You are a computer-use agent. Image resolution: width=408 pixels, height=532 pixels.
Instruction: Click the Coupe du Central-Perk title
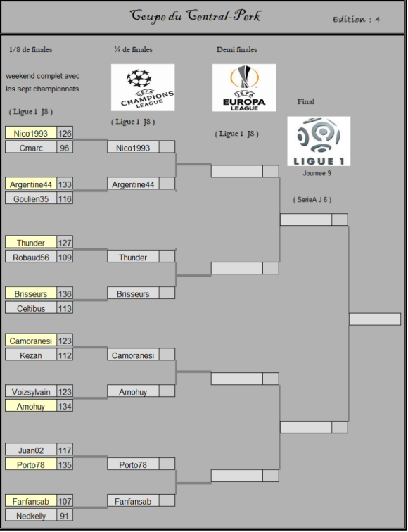[196, 16]
